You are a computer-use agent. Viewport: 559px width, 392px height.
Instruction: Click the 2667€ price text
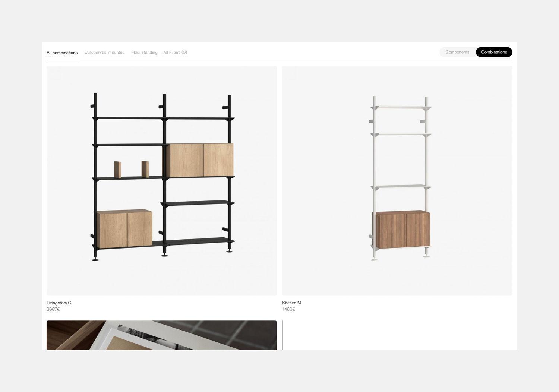tap(53, 309)
